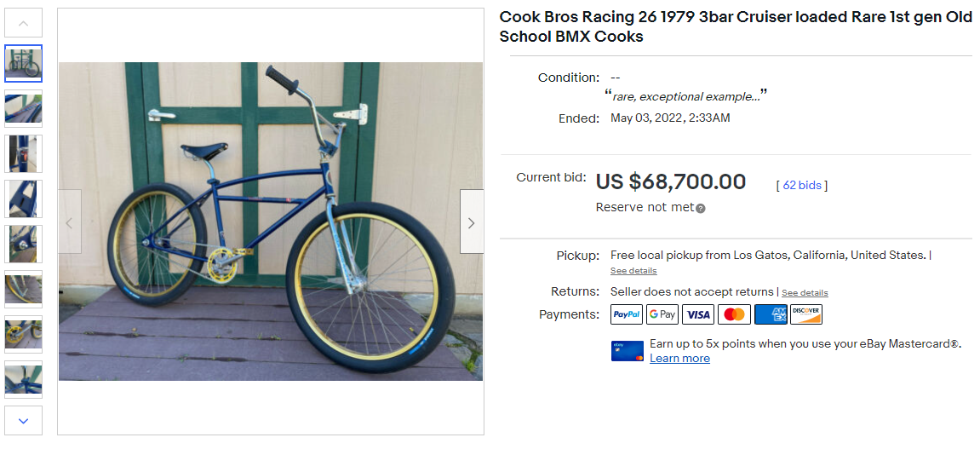The height and width of the screenshot is (449, 980).
Task: Click the Mastercard payment icon
Action: (x=734, y=314)
